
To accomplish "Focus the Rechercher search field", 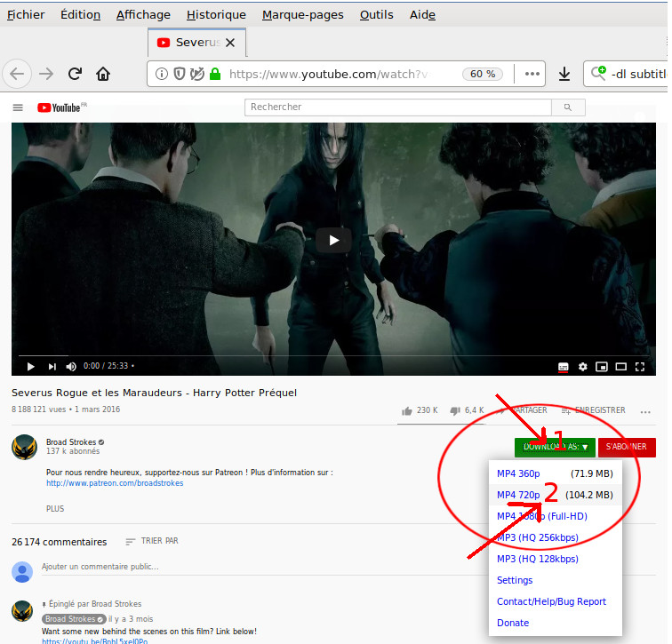I will [x=397, y=107].
